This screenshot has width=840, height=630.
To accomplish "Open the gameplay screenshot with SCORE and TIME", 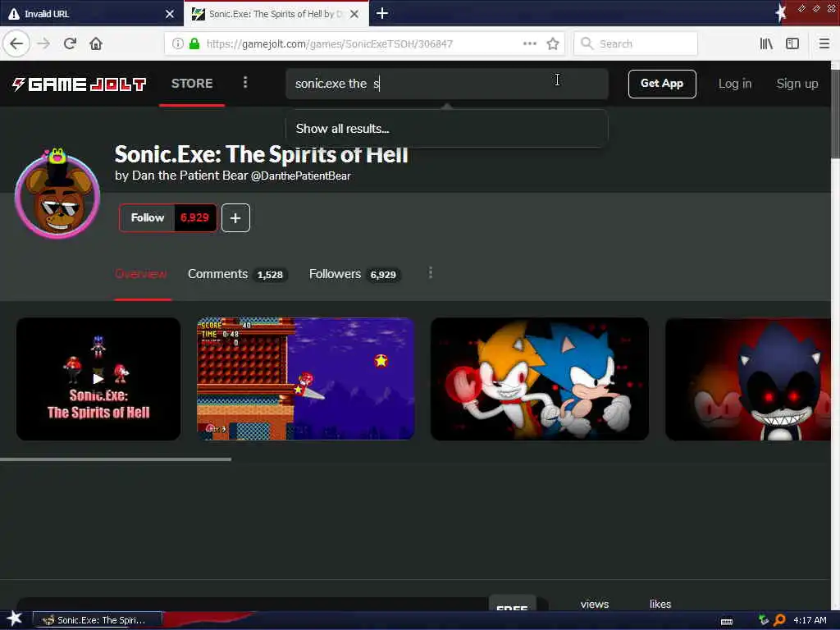I will point(305,379).
